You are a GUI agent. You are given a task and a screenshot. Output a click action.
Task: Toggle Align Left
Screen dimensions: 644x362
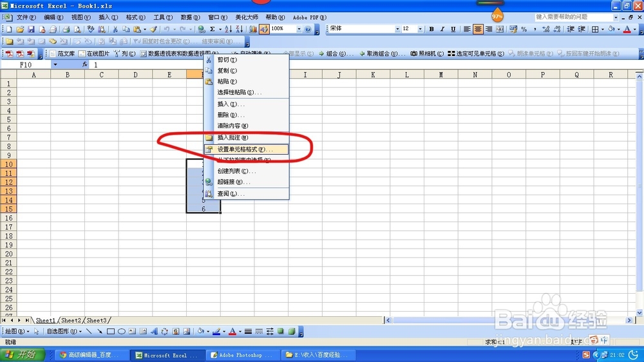(467, 29)
